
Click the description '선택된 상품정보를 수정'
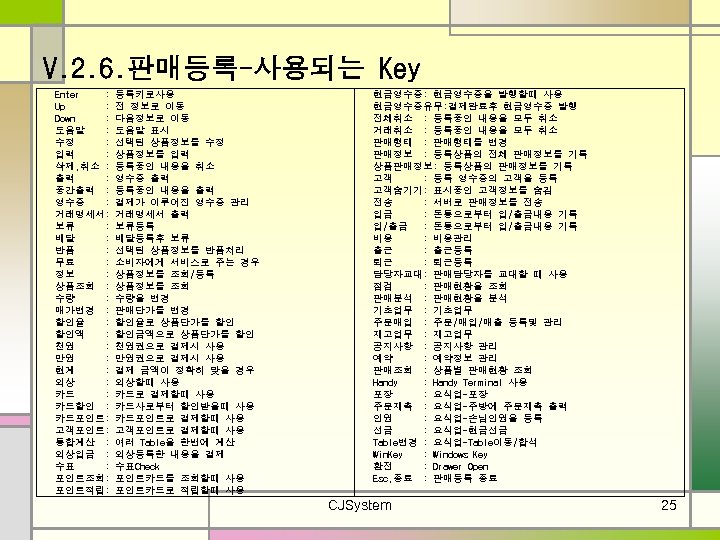(169, 142)
